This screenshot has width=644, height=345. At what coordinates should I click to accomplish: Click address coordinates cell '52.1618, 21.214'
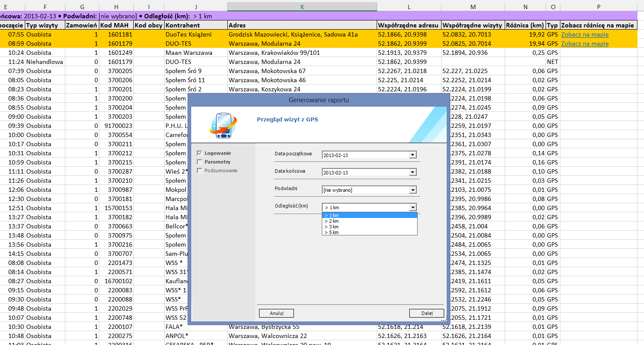pyautogui.click(x=409, y=327)
